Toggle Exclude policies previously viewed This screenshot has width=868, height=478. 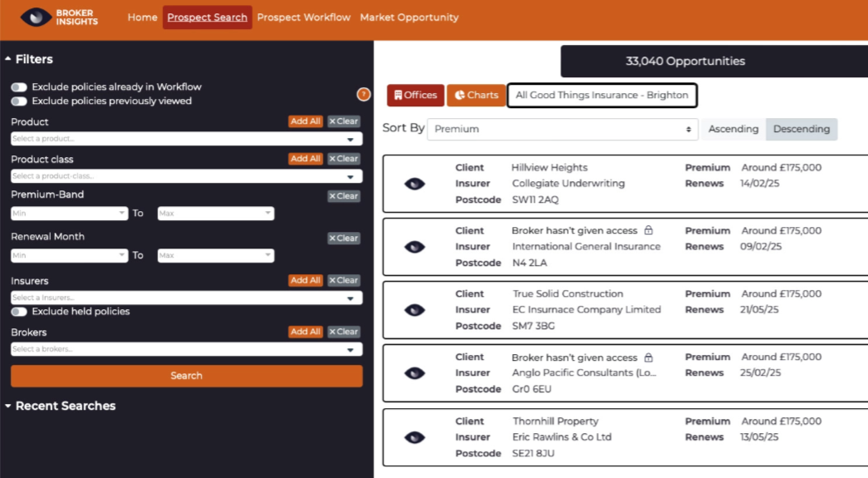(x=19, y=101)
